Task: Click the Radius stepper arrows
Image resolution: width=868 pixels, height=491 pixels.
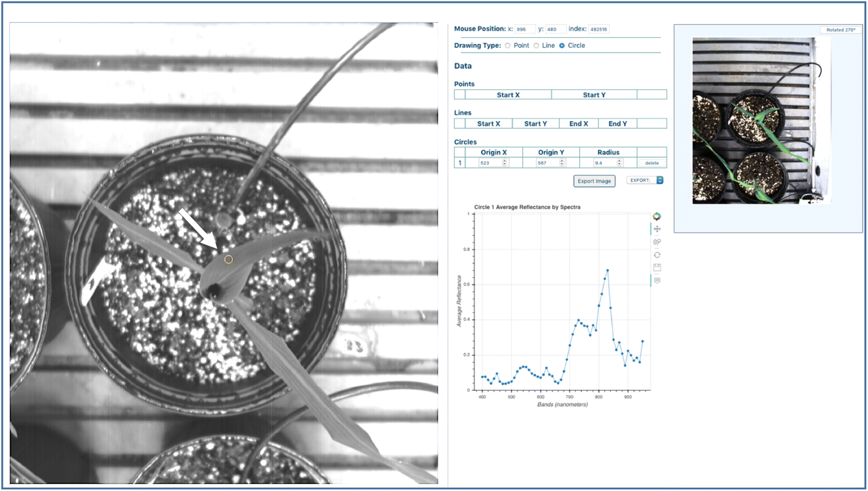Action: (x=619, y=163)
